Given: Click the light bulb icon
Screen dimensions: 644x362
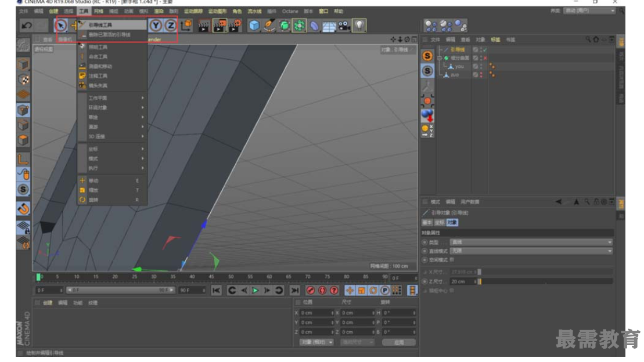Looking at the screenshot, I should pos(359,26).
